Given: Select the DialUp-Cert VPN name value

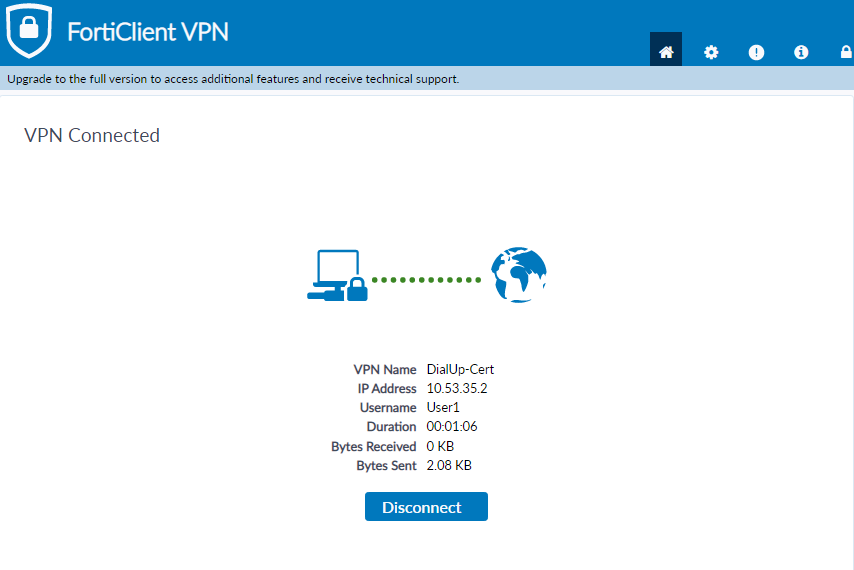Looking at the screenshot, I should click(461, 370).
